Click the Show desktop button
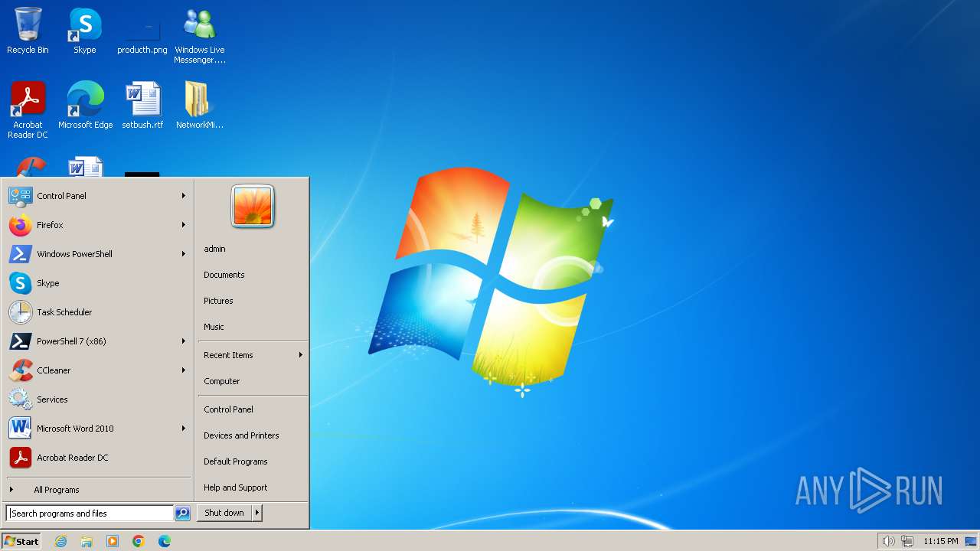980x551 pixels. click(971, 541)
